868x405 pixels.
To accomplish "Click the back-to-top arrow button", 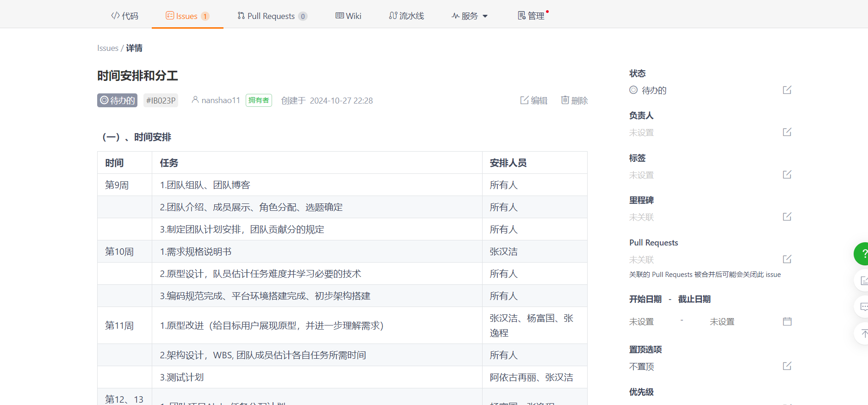I will coord(862,333).
